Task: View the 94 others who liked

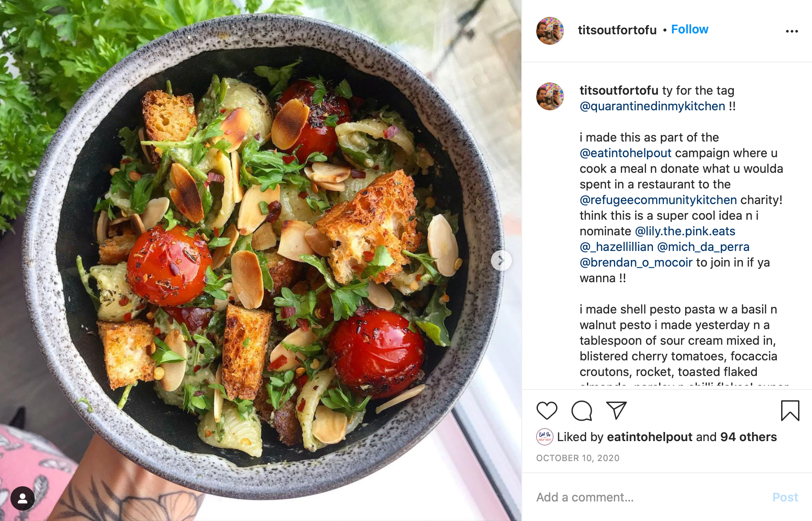Action: pyautogui.click(x=748, y=437)
